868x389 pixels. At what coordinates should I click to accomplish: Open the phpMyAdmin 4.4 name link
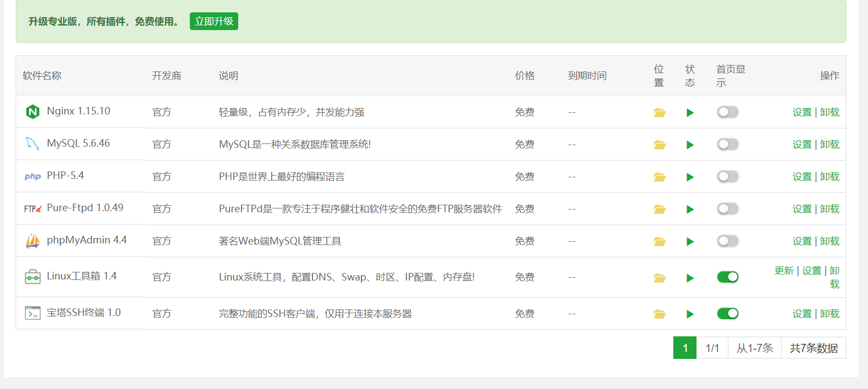point(87,240)
